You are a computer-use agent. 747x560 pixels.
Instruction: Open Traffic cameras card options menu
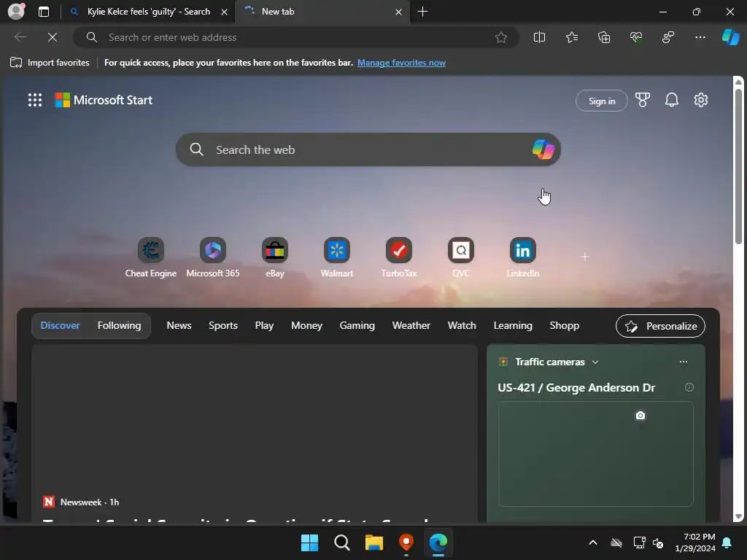pos(683,362)
